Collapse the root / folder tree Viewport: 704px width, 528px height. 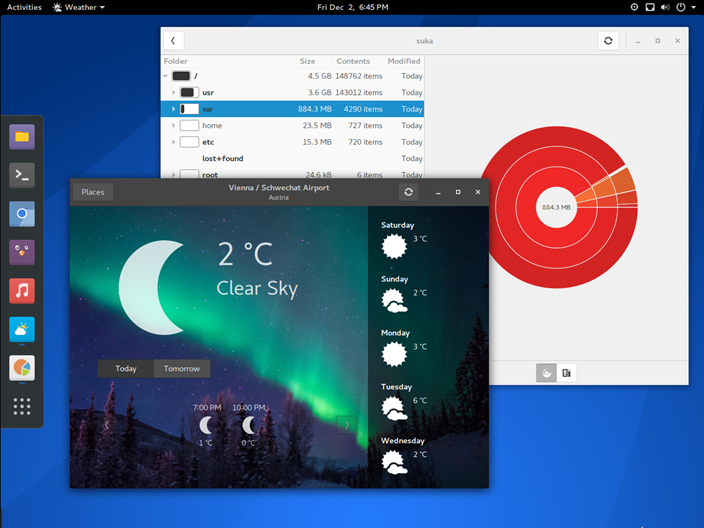(x=166, y=76)
